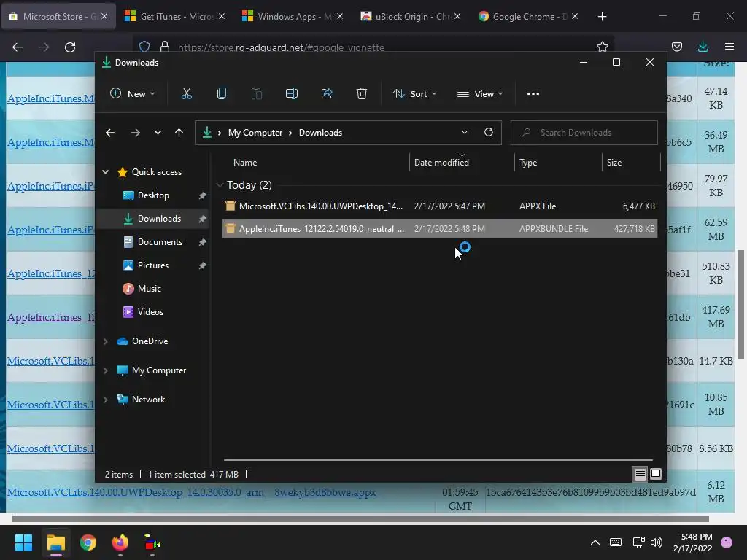This screenshot has width=747, height=560.
Task: Sort by Date modified column header
Action: [441, 163]
